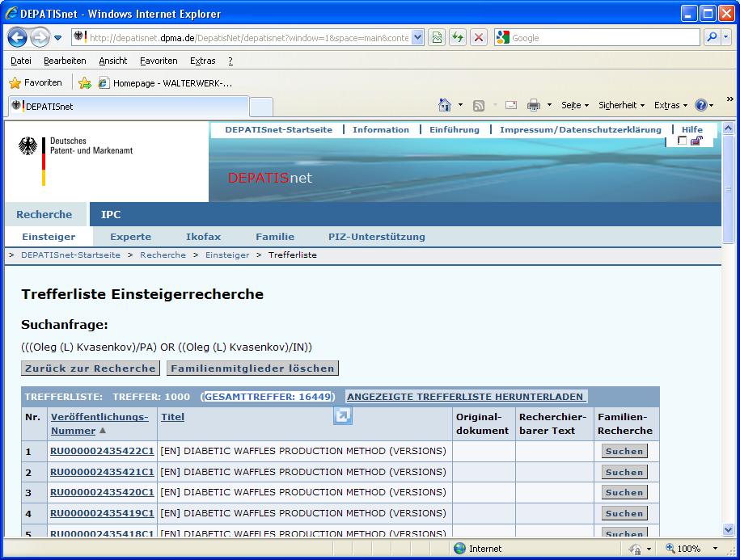The image size is (740, 560).
Task: Open the Ansicht menu
Action: (x=112, y=61)
